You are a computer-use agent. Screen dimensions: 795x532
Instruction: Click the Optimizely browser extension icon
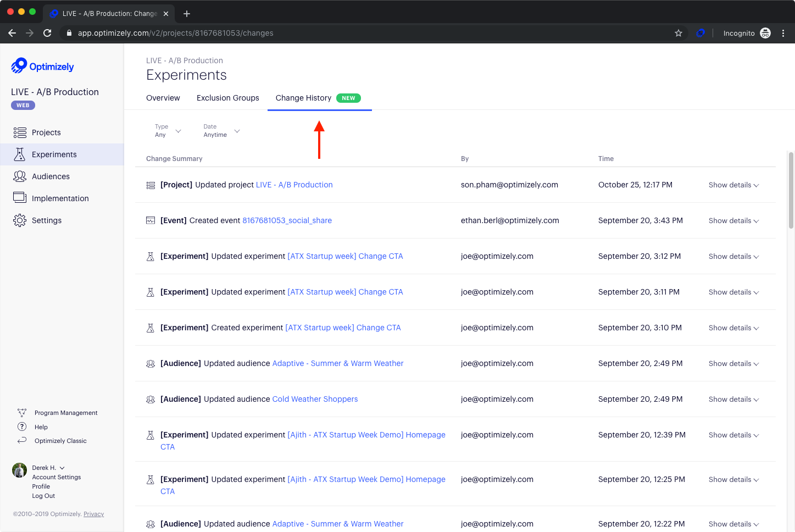pos(701,33)
